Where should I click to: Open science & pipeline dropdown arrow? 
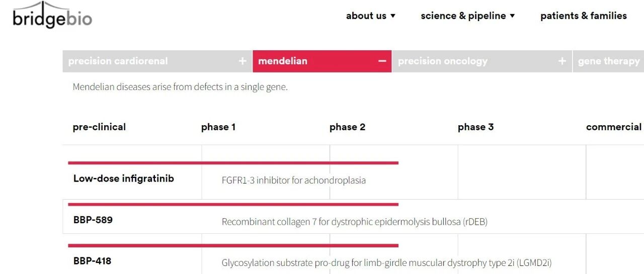coord(512,16)
